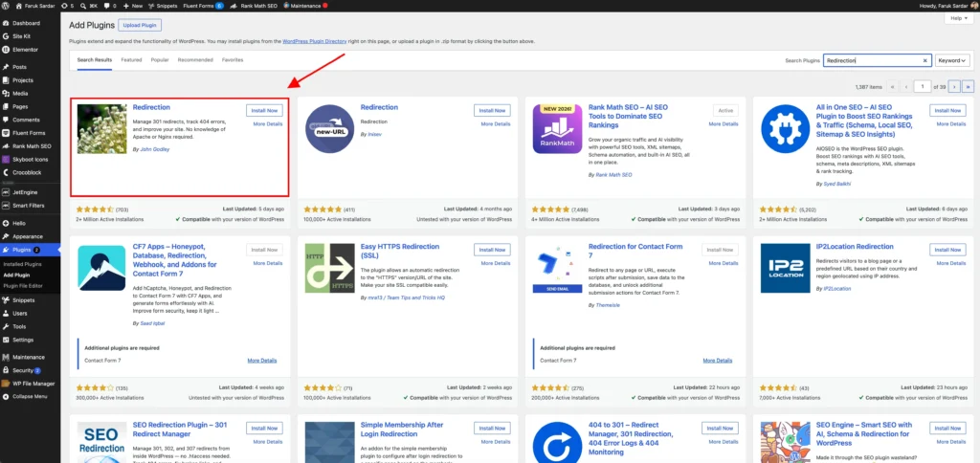
Task: Click the current page number field
Action: [922, 86]
